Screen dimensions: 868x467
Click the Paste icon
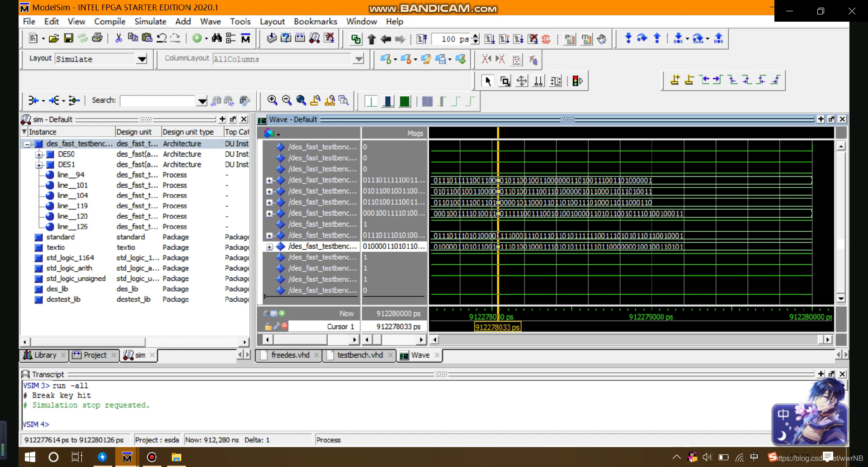point(147,38)
